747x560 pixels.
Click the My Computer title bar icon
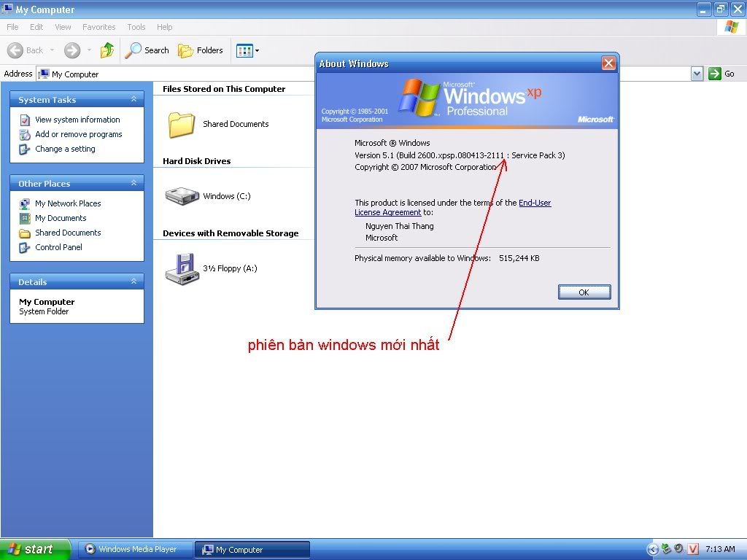(x=7, y=9)
